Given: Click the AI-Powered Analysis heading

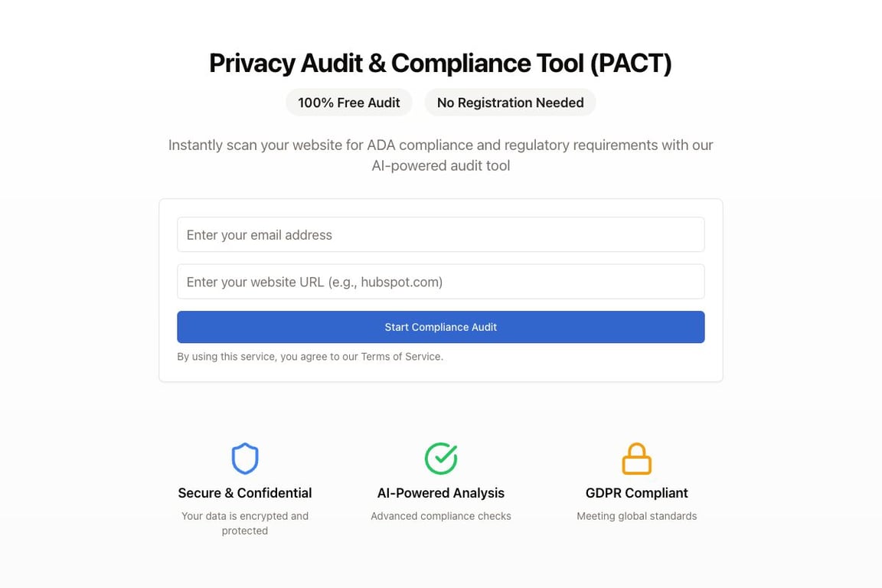Looking at the screenshot, I should tap(441, 493).
